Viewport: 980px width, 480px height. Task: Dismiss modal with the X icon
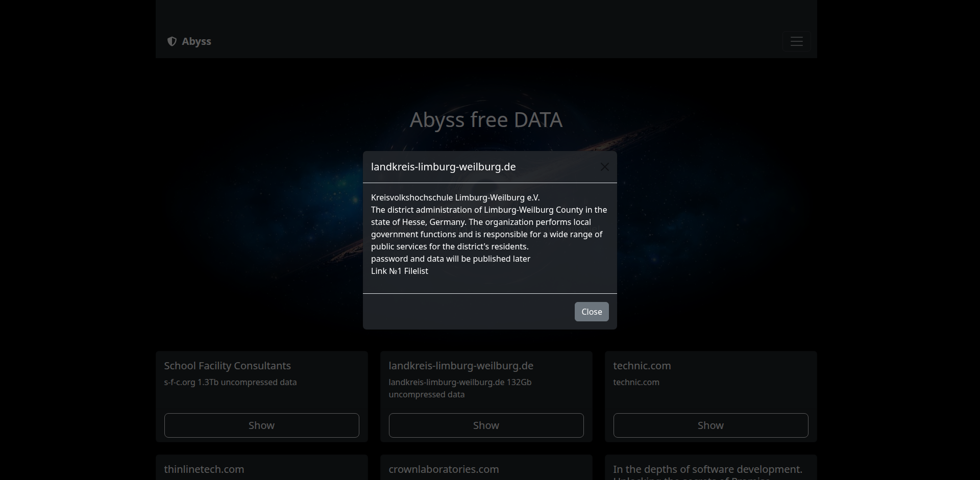click(x=604, y=167)
